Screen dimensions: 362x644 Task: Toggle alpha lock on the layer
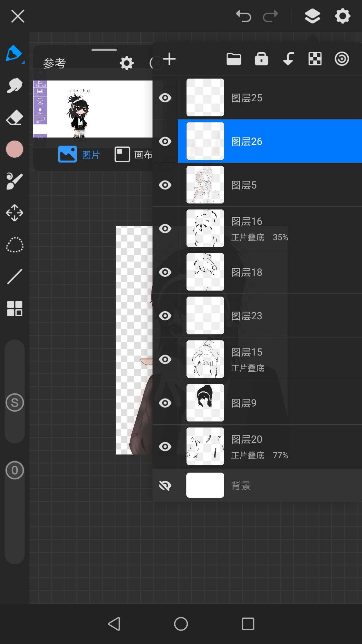[261, 59]
